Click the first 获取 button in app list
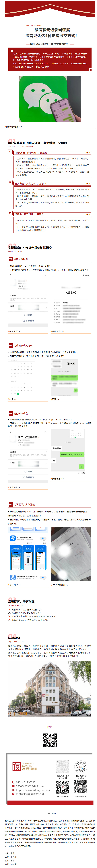 43,538
